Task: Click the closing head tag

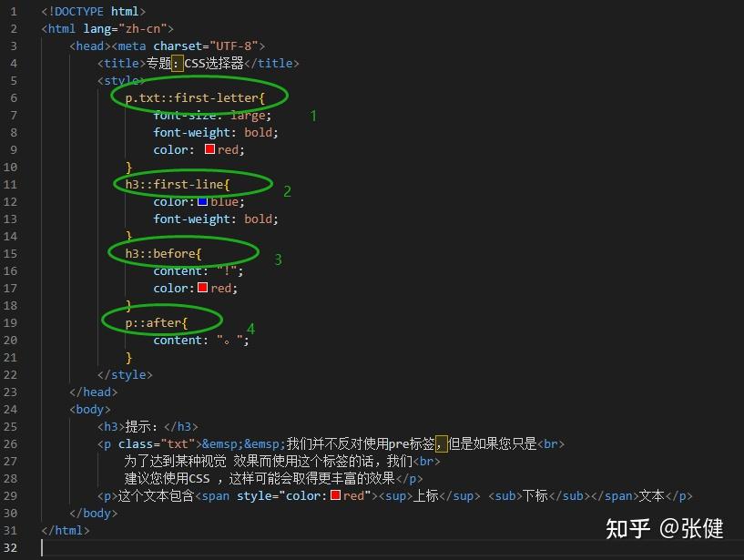Action: click(x=94, y=392)
